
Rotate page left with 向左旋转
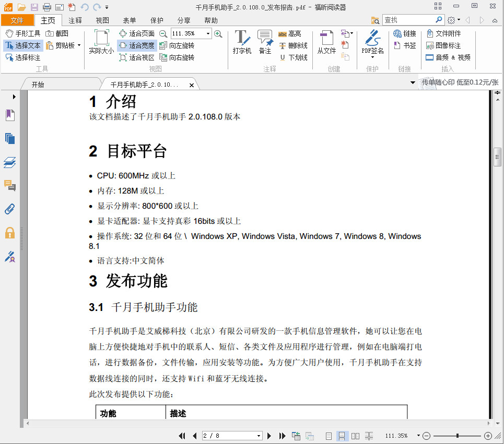(x=177, y=45)
